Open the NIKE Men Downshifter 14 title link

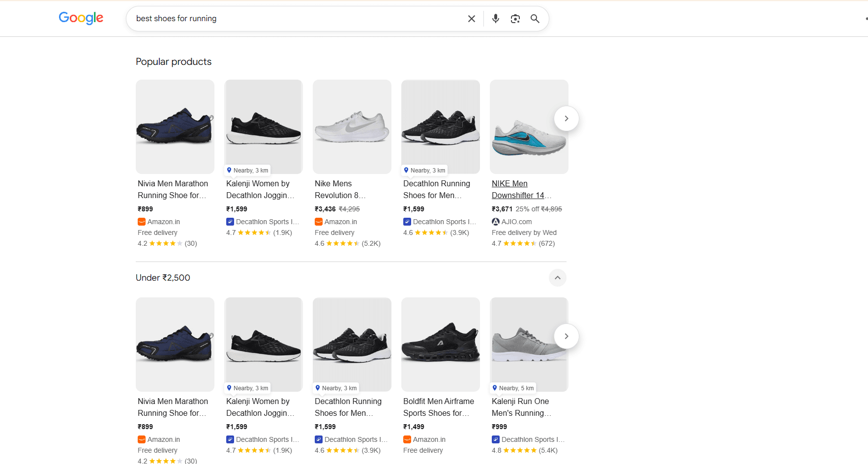[521, 189]
